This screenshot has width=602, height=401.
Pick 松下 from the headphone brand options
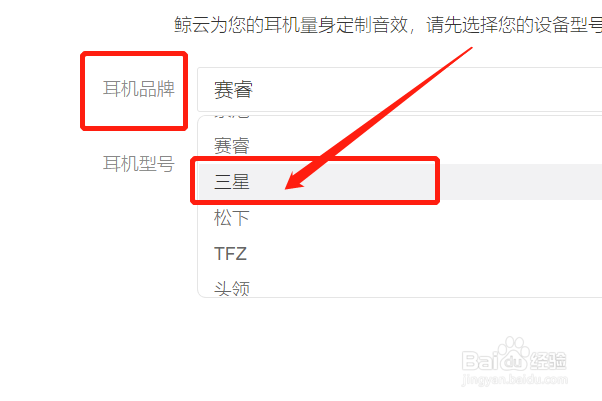pos(232,218)
